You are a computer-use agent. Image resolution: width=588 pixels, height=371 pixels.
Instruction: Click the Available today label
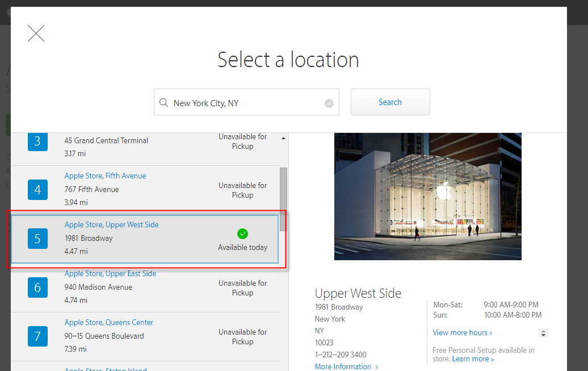click(x=242, y=248)
